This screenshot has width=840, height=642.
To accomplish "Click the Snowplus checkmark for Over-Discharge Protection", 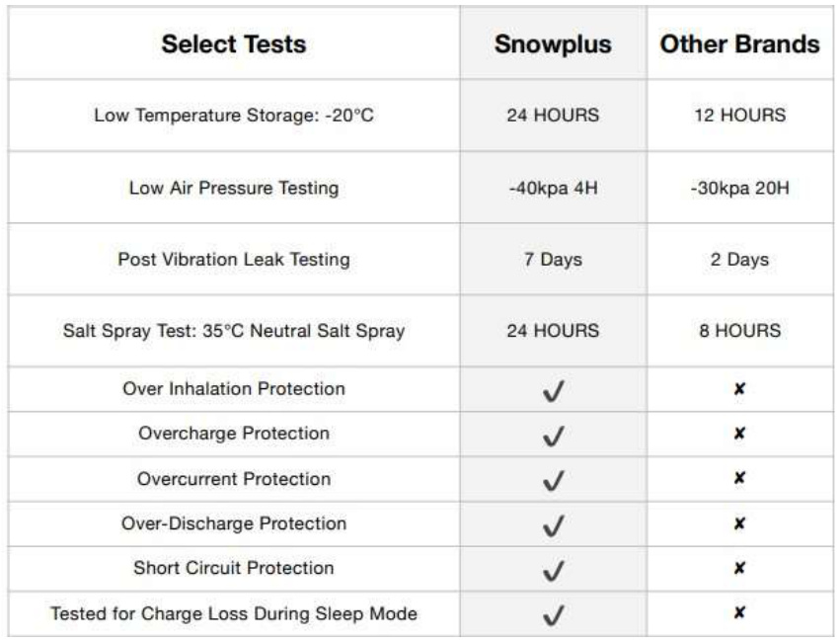I will [554, 525].
